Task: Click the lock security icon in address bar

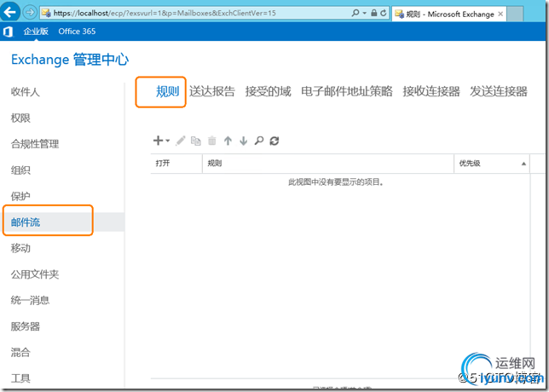Action: click(x=374, y=13)
